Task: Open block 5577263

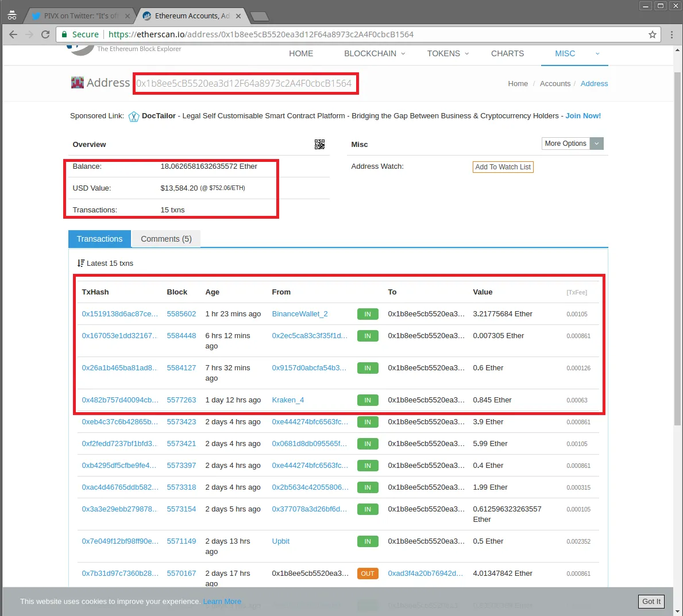Action: tap(181, 400)
